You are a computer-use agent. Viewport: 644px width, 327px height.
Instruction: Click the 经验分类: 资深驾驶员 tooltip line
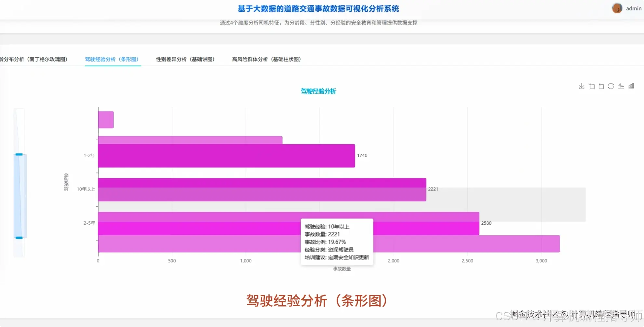[x=329, y=250]
